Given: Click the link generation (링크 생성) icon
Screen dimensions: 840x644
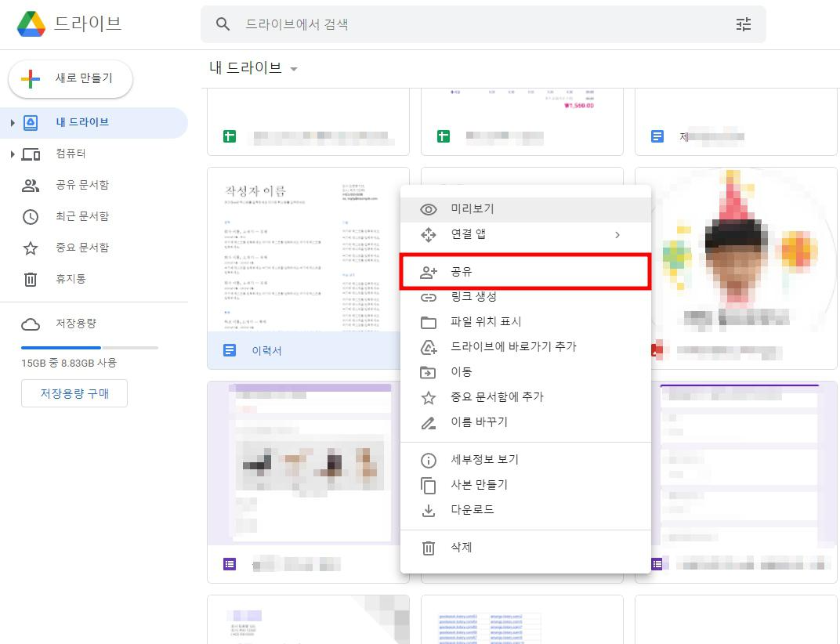Looking at the screenshot, I should point(428,296).
